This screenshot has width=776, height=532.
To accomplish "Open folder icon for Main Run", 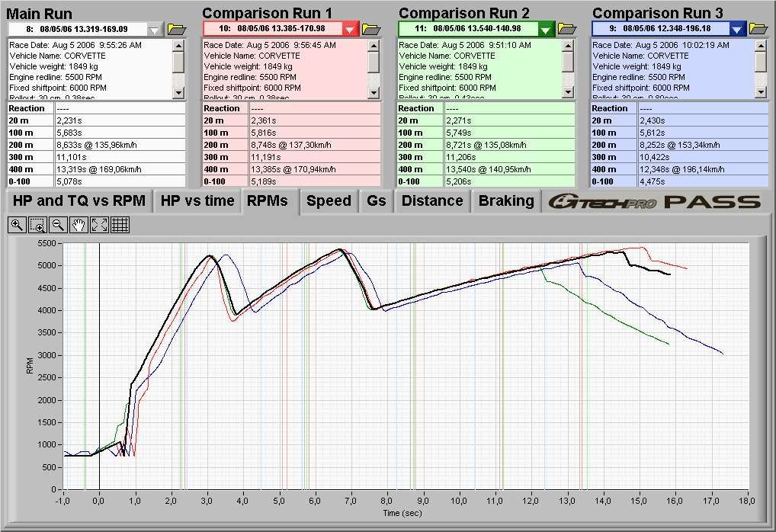I will tap(177, 29).
